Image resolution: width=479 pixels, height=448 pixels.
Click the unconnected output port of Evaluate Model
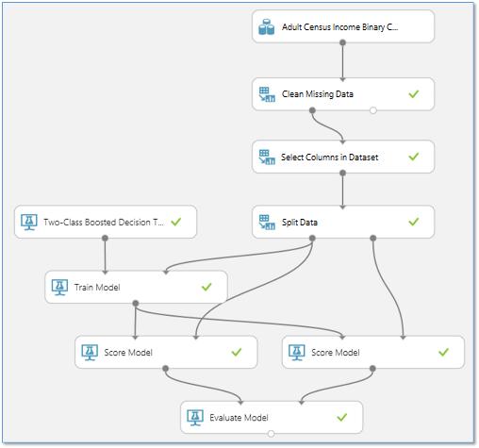(271, 434)
